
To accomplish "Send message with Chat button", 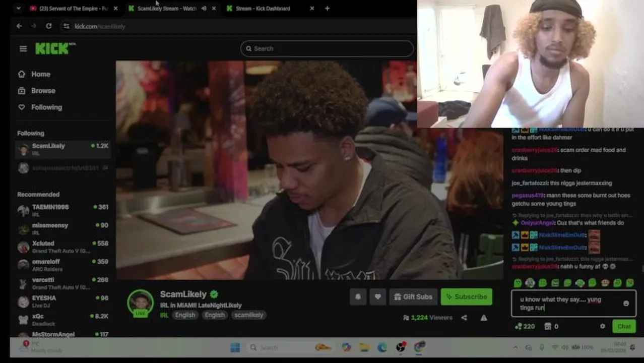I will pyautogui.click(x=624, y=326).
